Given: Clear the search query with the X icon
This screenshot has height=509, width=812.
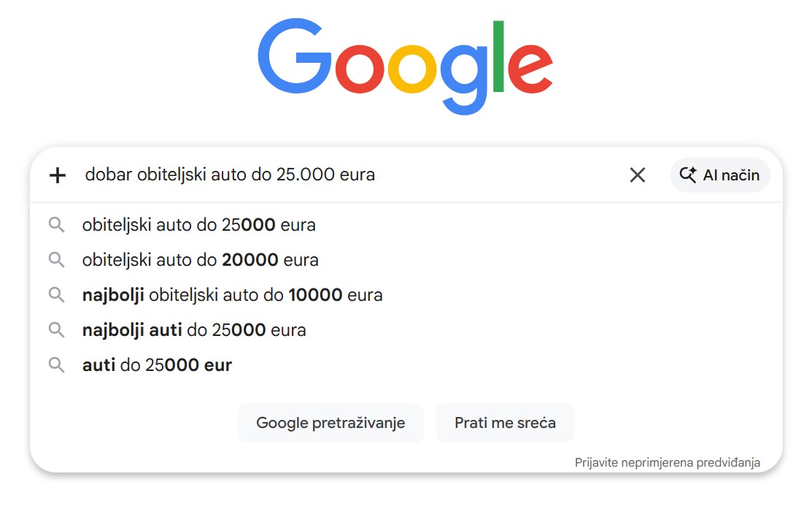Looking at the screenshot, I should 637,175.
